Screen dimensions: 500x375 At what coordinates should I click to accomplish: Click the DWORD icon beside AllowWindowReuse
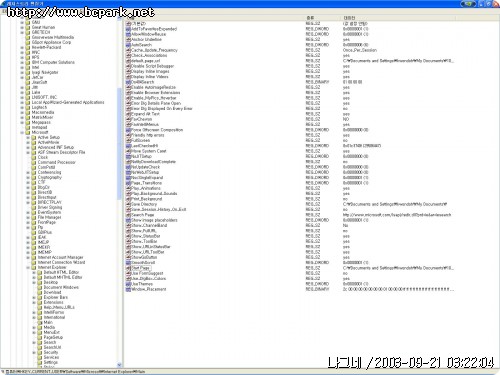[x=128, y=34]
